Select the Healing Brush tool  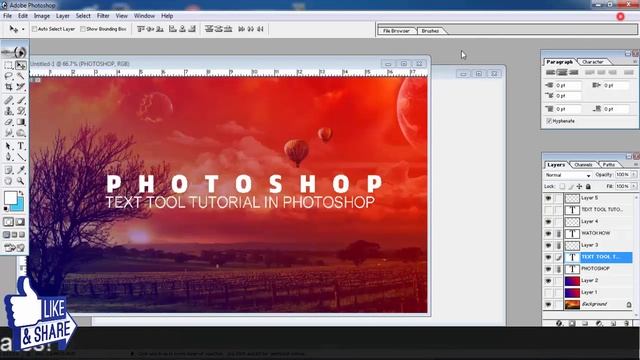pos(8,100)
